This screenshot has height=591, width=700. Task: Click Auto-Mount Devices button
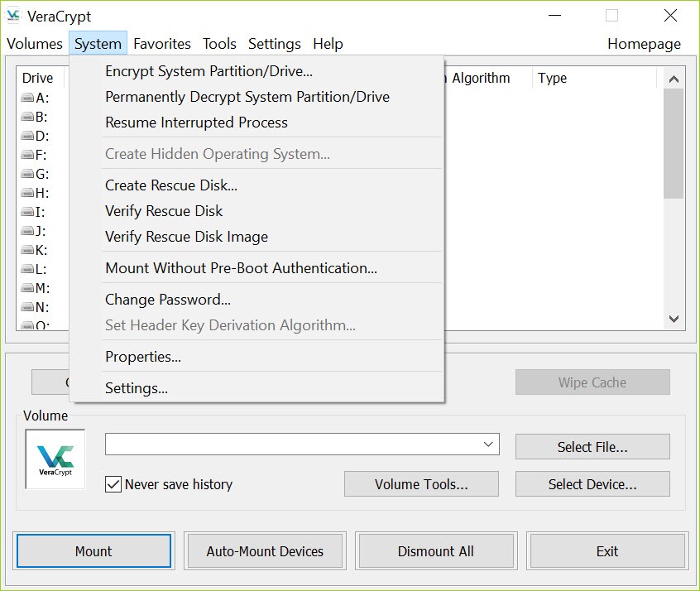[x=265, y=551]
